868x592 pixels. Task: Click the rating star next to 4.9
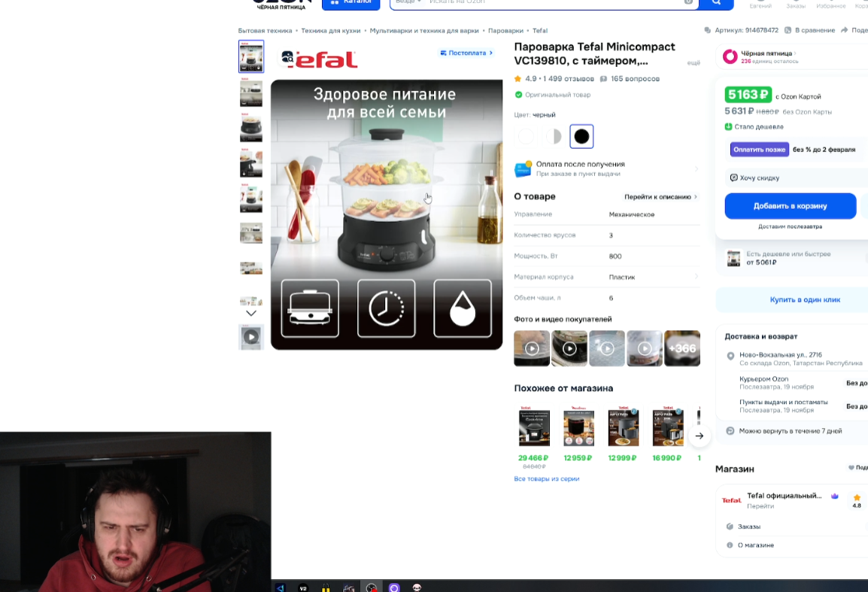pos(517,79)
